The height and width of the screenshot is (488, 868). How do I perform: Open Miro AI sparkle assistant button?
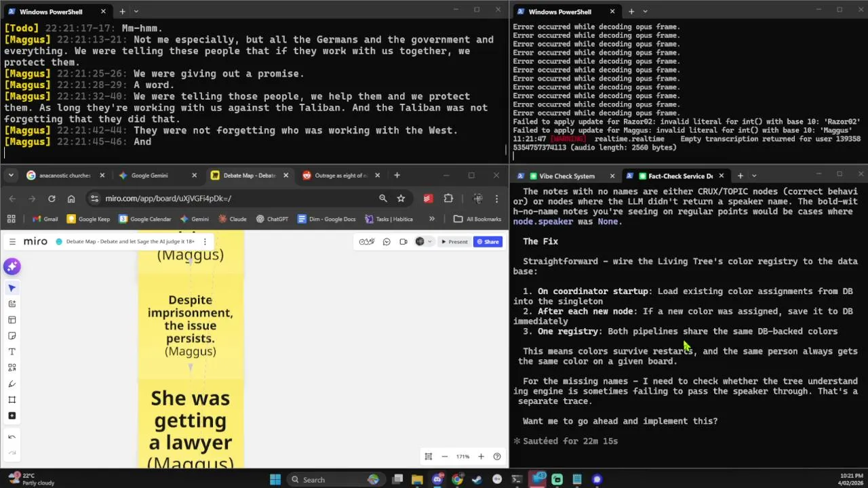(12, 266)
